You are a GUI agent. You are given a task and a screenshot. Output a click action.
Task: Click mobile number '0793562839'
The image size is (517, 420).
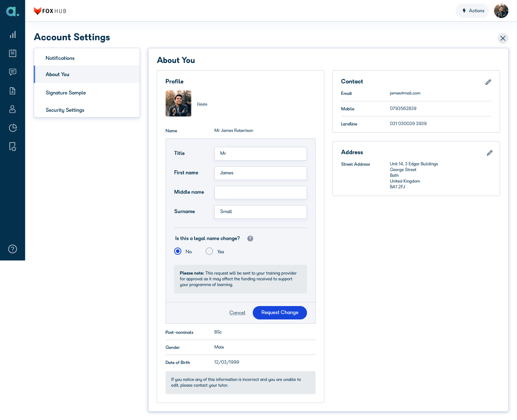tap(403, 109)
